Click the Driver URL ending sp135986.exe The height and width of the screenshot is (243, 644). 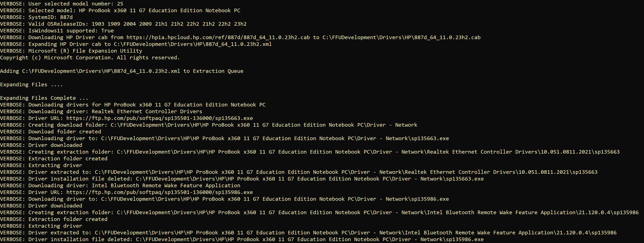[x=126, y=192]
